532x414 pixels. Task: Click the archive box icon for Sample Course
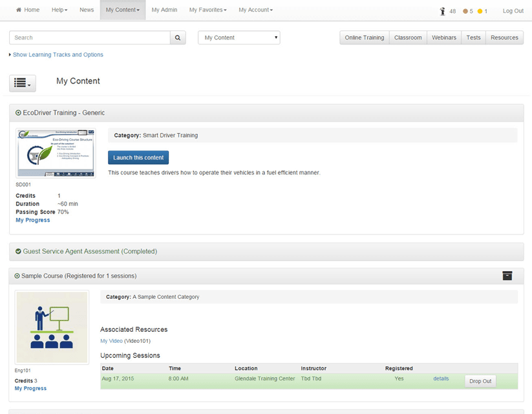tap(507, 276)
